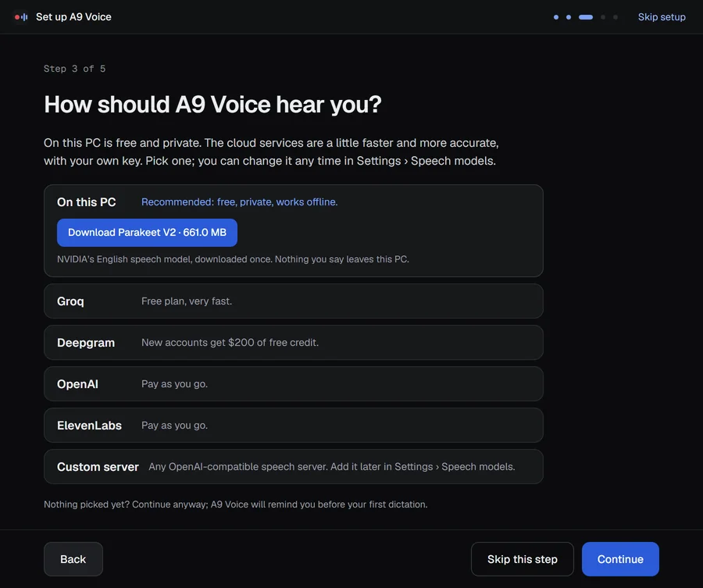The height and width of the screenshot is (588, 703).
Task: Select the ElevenLabs provider option
Action: [294, 426]
